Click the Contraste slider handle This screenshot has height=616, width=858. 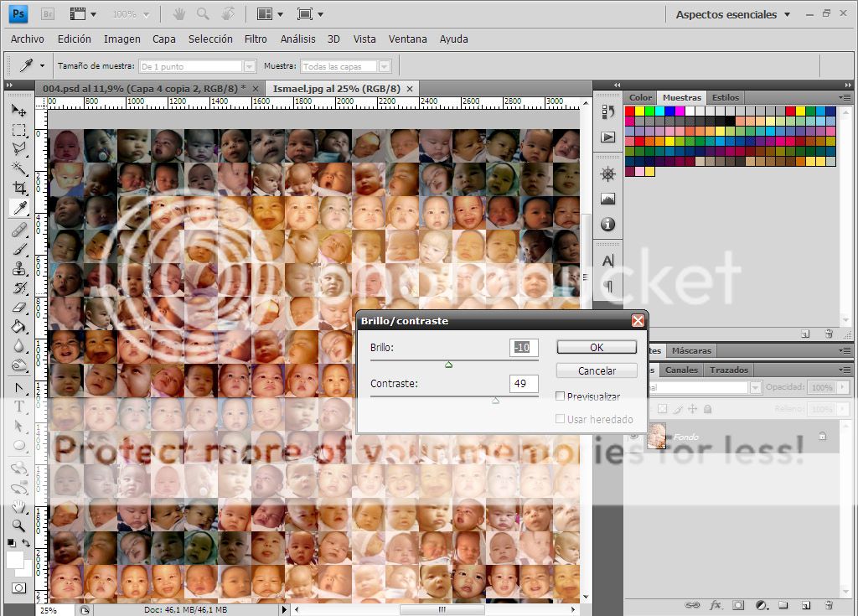[x=495, y=401]
